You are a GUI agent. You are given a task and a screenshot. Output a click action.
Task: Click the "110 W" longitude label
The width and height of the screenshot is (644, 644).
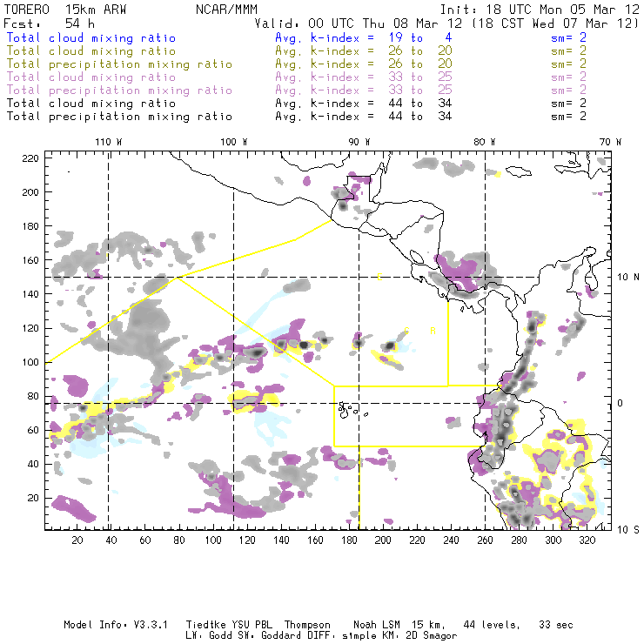click(x=109, y=142)
